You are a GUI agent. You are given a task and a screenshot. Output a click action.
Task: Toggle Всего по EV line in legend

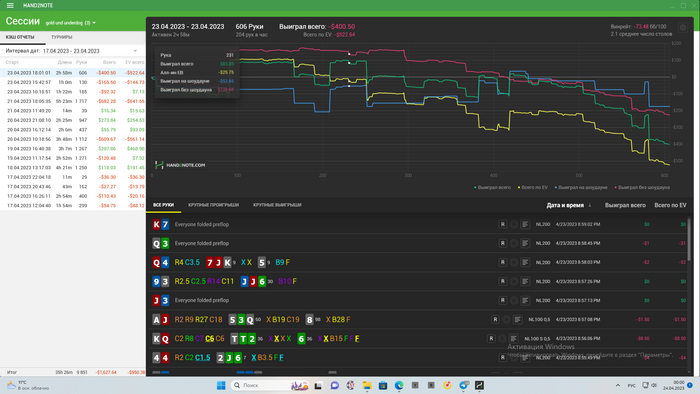click(x=533, y=187)
